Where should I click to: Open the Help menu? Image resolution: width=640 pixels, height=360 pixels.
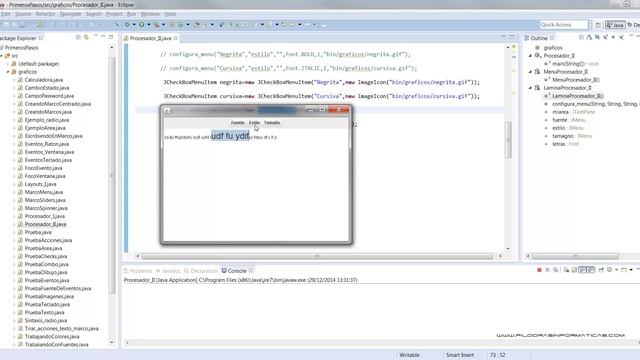tap(170, 14)
